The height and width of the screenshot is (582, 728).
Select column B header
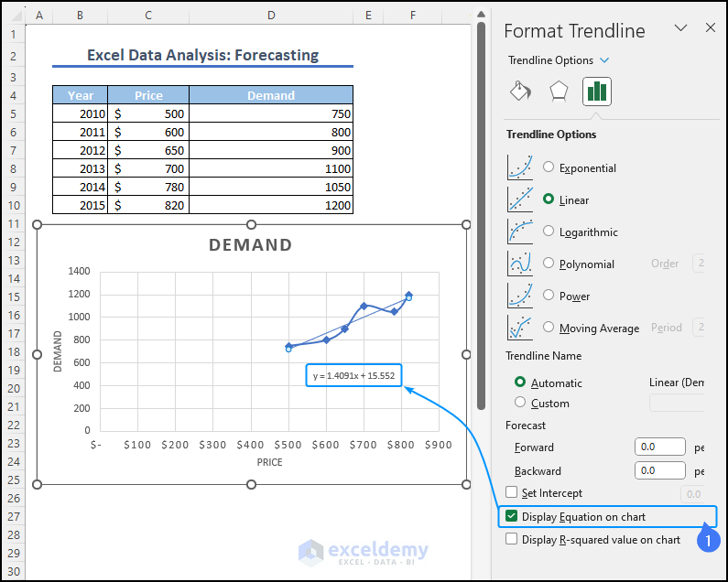pos(81,16)
